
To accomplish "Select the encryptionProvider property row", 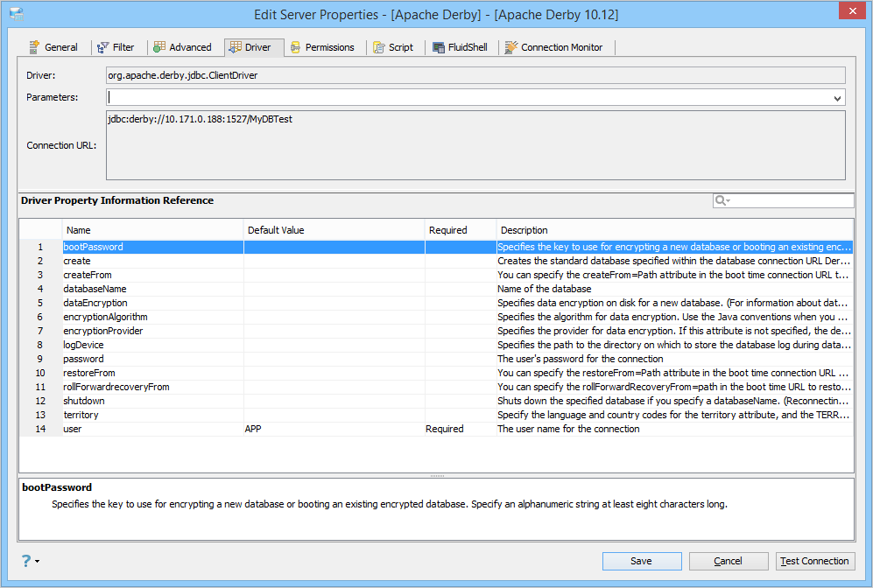I will tap(436, 331).
